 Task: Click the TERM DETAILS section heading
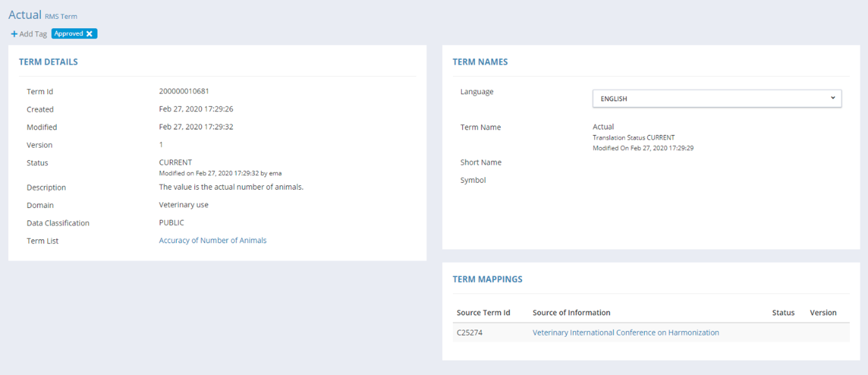point(48,62)
